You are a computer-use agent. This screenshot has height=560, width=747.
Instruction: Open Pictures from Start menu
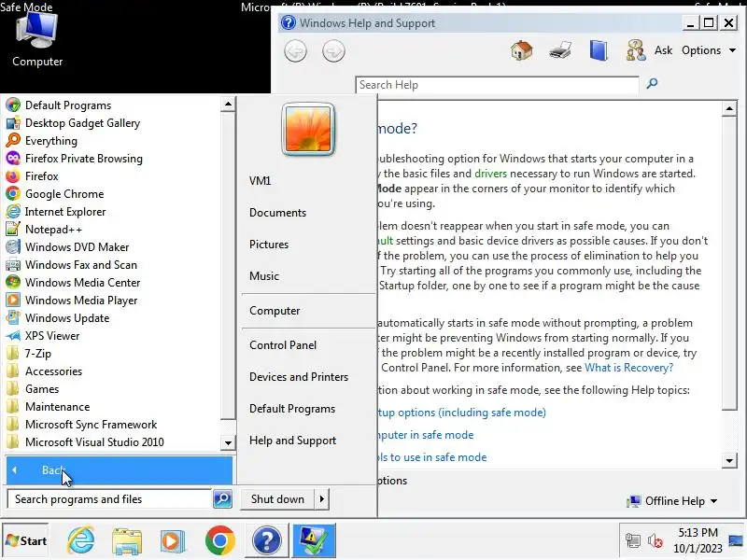click(269, 245)
